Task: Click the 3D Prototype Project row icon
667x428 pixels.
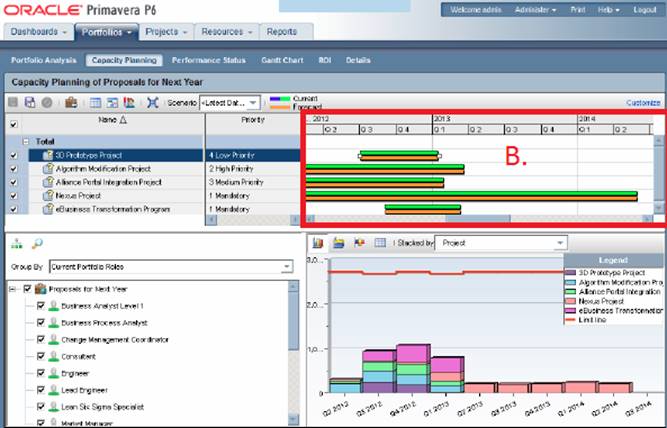Action: [x=48, y=155]
